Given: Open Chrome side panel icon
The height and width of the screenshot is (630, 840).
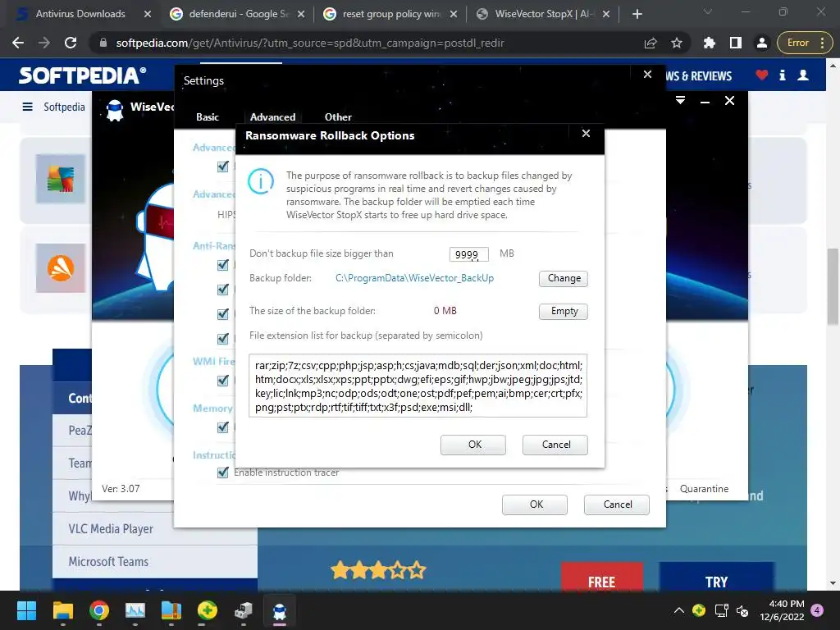Looking at the screenshot, I should coord(736,43).
